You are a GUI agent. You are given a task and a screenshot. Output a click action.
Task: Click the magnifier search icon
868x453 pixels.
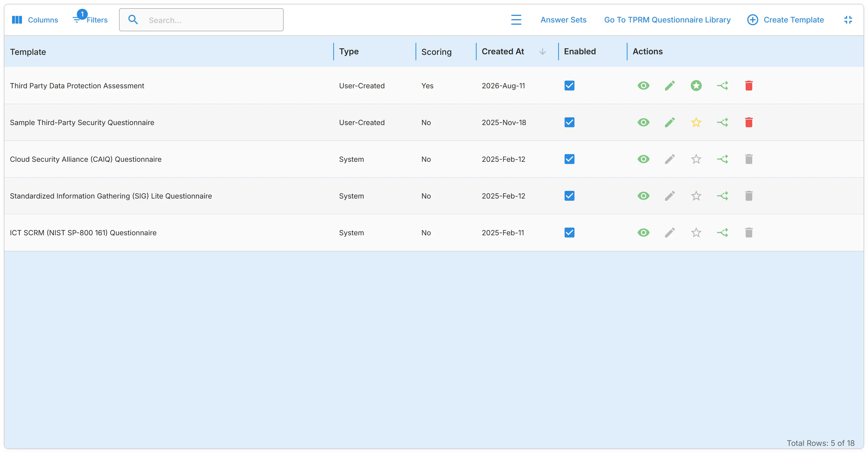(x=133, y=20)
